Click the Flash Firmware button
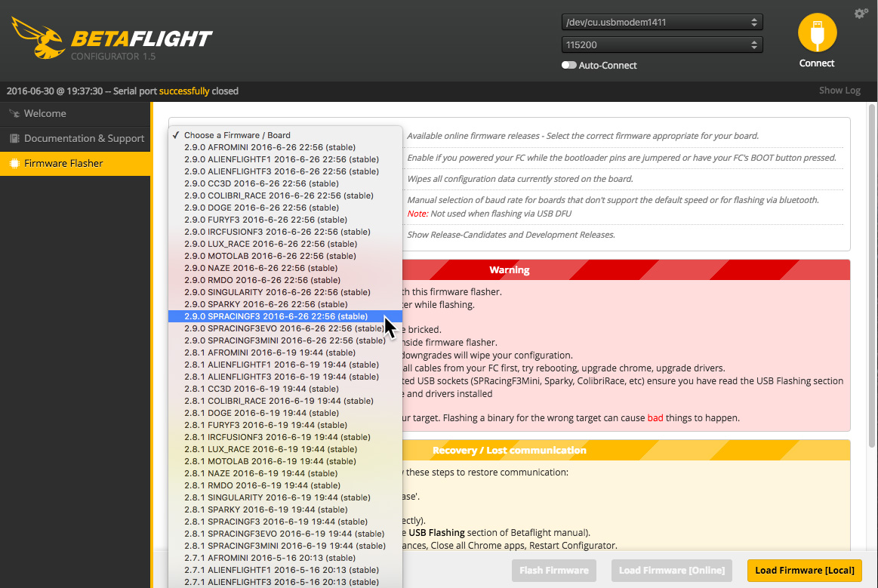This screenshot has height=588, width=878. [x=554, y=570]
